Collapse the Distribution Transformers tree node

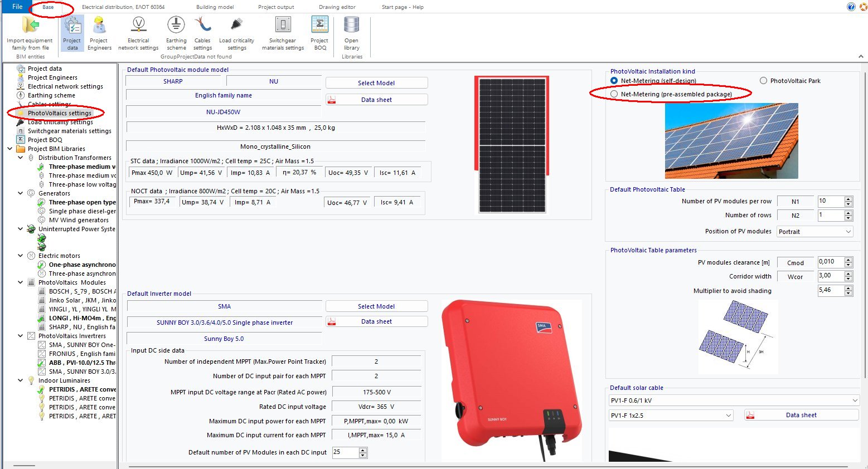coord(21,158)
